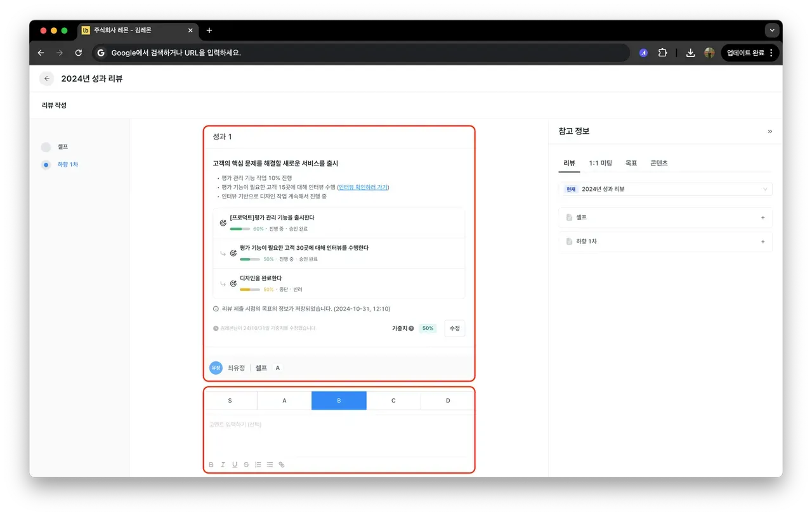Expand the 하향 1차 review item

[763, 242]
